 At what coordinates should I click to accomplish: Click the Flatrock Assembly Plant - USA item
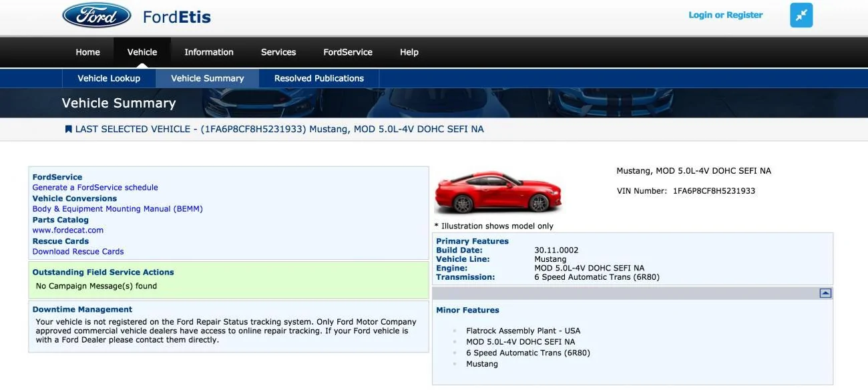click(523, 331)
